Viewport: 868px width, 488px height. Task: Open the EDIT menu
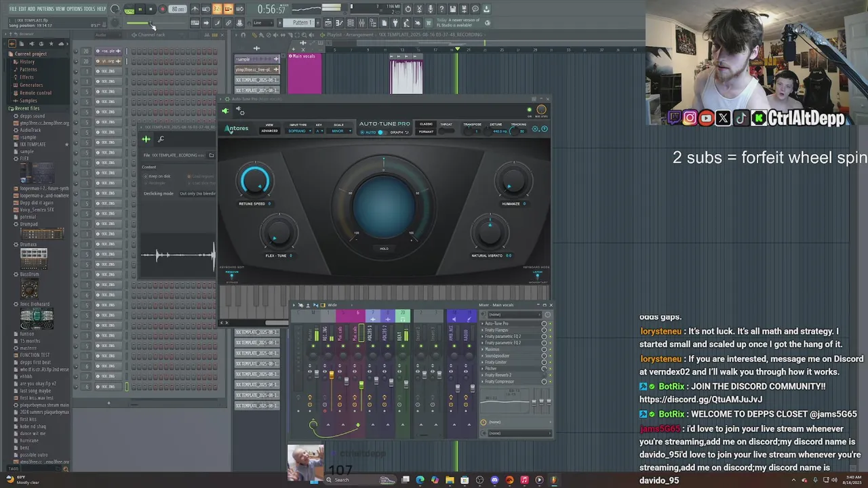tap(22, 9)
